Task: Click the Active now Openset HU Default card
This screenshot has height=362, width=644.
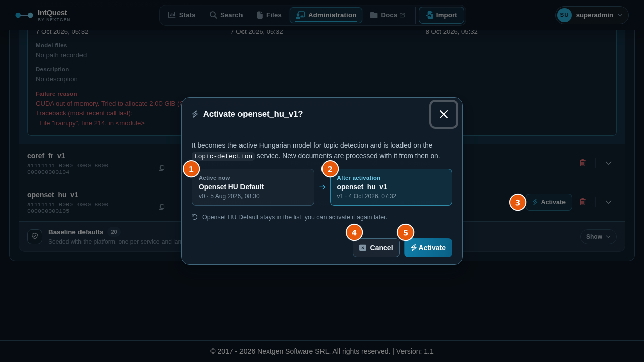Action: (x=253, y=188)
